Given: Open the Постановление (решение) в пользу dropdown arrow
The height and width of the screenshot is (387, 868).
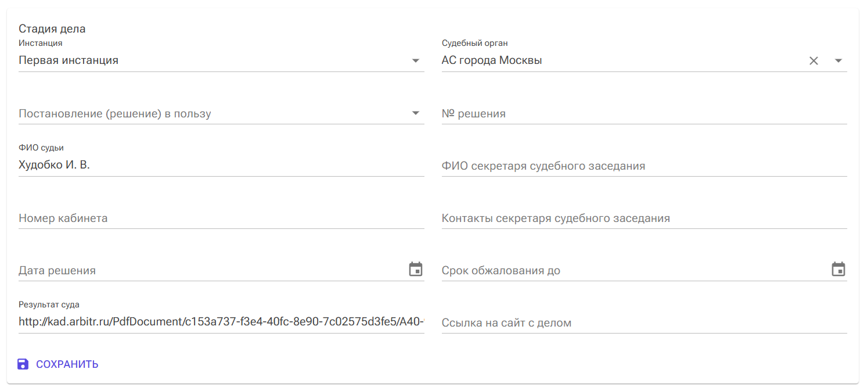Looking at the screenshot, I should point(416,113).
